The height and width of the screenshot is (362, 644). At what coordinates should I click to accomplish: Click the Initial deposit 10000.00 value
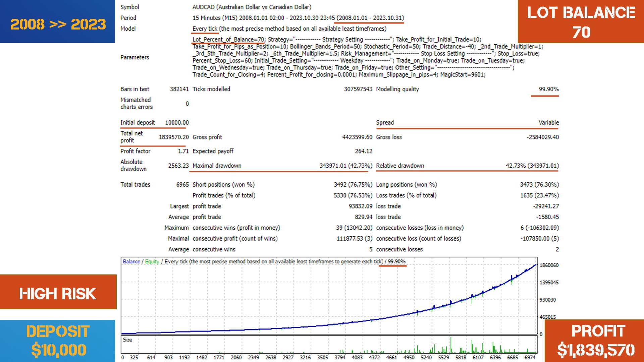click(177, 123)
